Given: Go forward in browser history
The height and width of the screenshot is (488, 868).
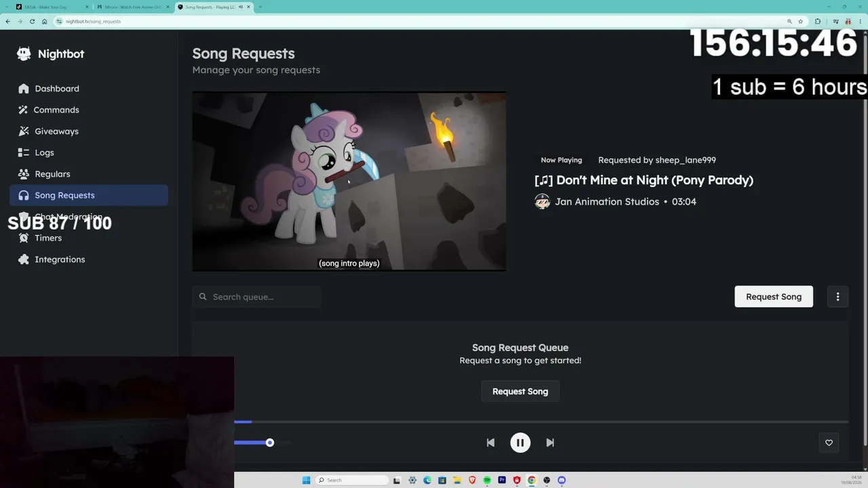Looking at the screenshot, I should 20,21.
